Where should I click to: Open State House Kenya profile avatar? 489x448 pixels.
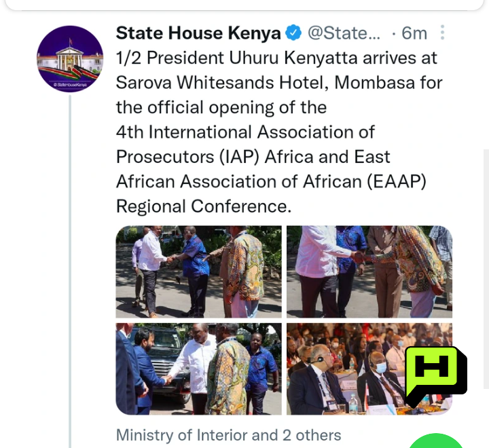pos(70,59)
